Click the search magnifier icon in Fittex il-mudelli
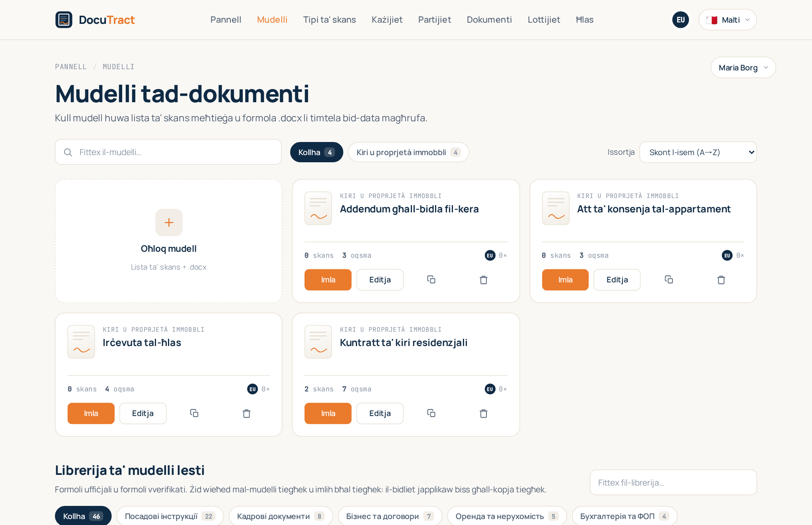 [x=68, y=152]
